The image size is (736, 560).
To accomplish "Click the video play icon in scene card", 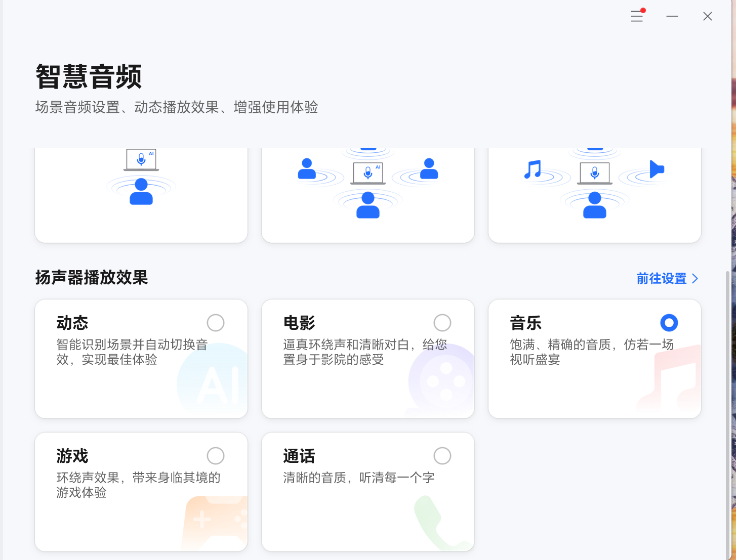I will pyautogui.click(x=657, y=169).
